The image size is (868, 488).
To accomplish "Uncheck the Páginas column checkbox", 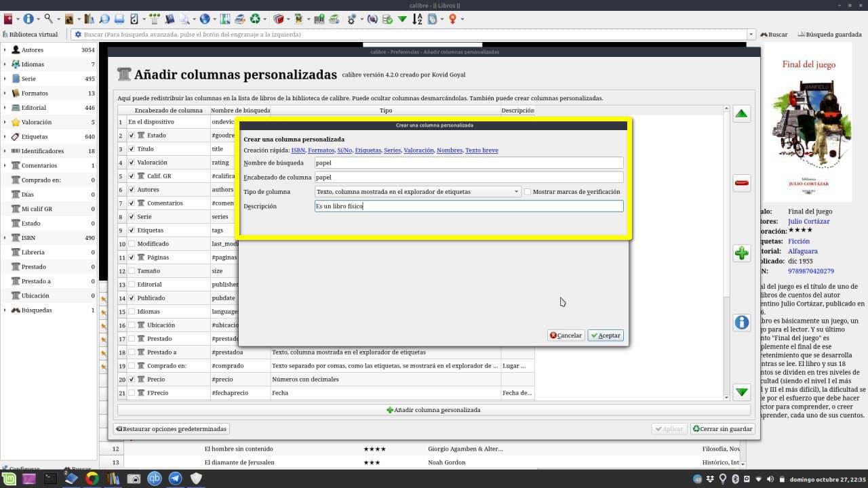I will (132, 257).
